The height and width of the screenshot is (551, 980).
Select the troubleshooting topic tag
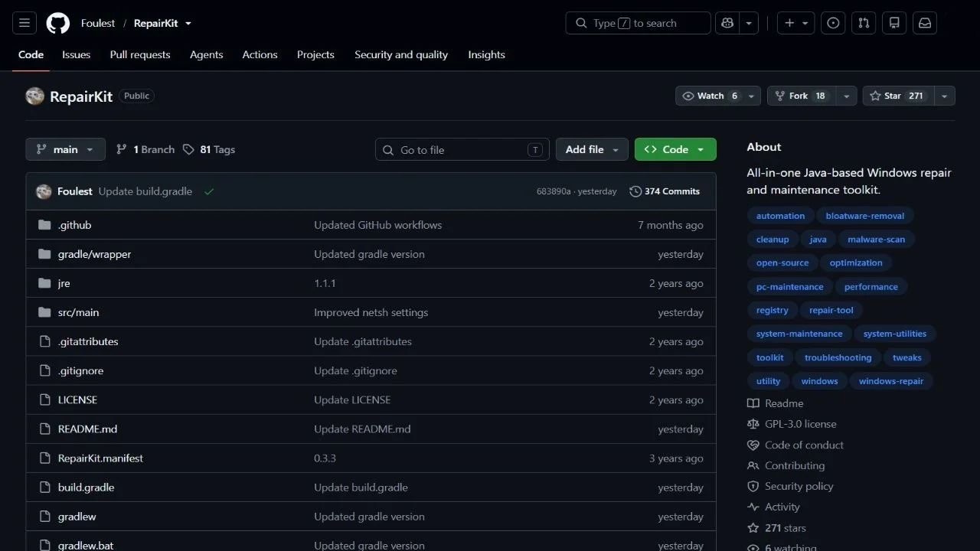[838, 357]
